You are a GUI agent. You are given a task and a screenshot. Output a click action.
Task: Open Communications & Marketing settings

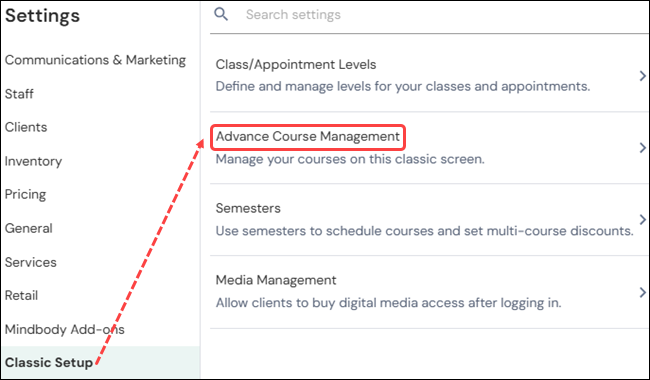(x=95, y=60)
